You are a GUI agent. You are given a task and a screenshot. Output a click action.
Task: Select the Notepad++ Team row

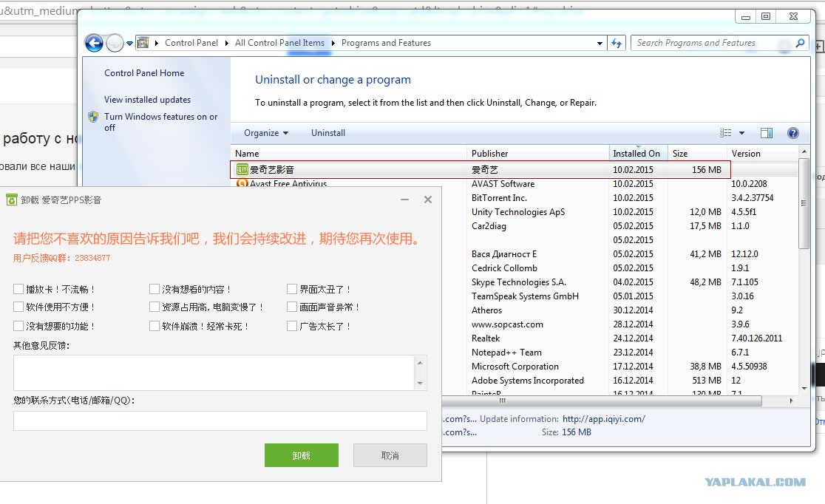click(619, 353)
